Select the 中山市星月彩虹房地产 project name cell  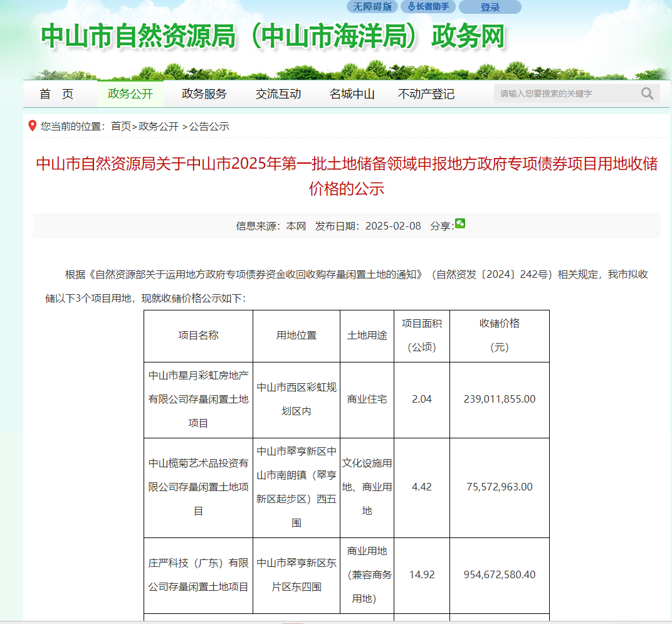(199, 399)
